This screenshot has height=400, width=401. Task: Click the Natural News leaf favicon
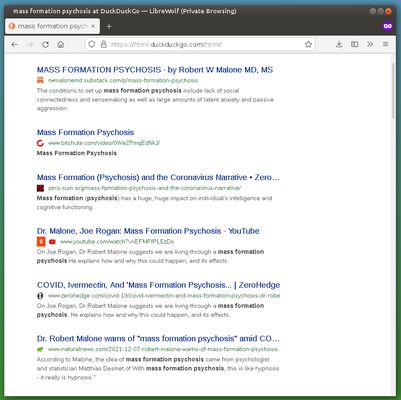[x=40, y=349]
